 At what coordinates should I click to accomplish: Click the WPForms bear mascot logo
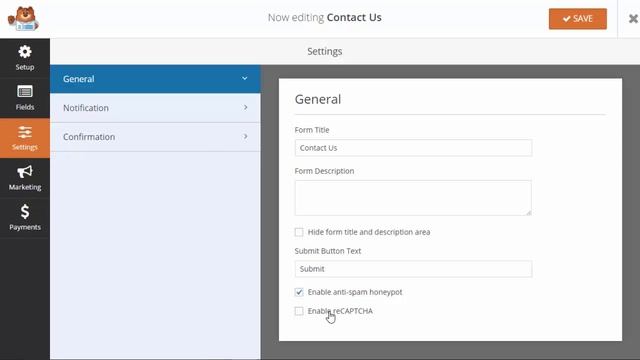click(x=23, y=19)
